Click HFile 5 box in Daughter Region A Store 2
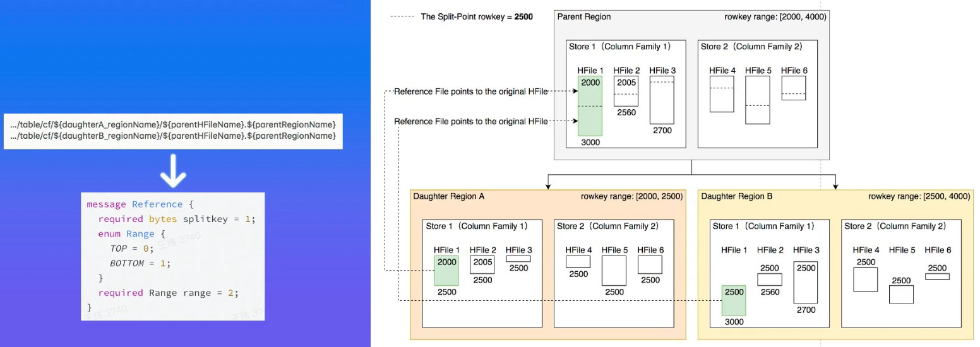 point(614,271)
